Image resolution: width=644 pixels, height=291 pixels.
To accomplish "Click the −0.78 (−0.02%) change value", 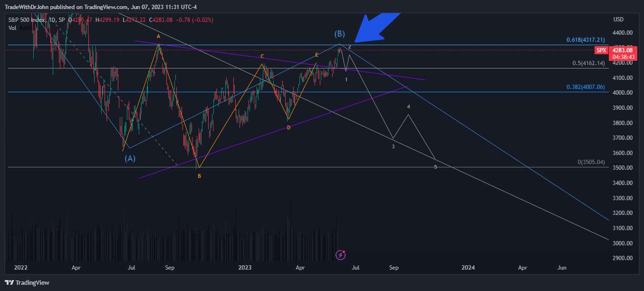I will point(195,20).
